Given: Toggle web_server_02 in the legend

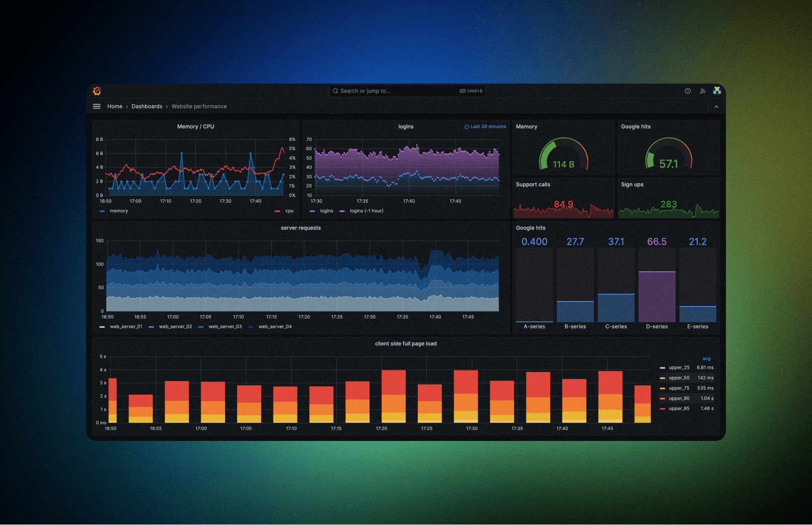Looking at the screenshot, I should tap(176, 327).
